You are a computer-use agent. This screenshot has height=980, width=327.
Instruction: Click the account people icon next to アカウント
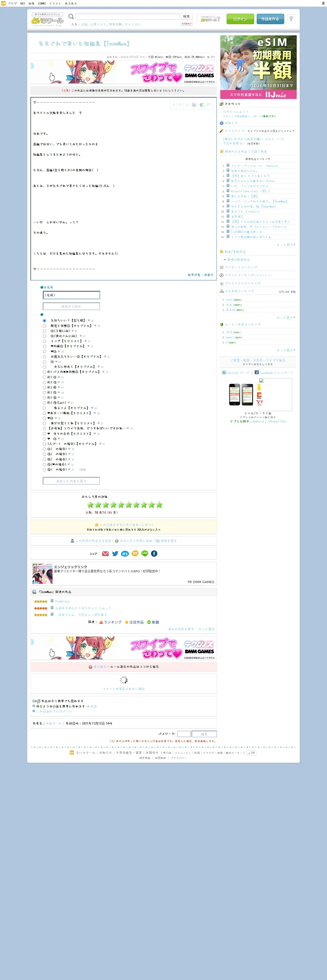point(222,104)
